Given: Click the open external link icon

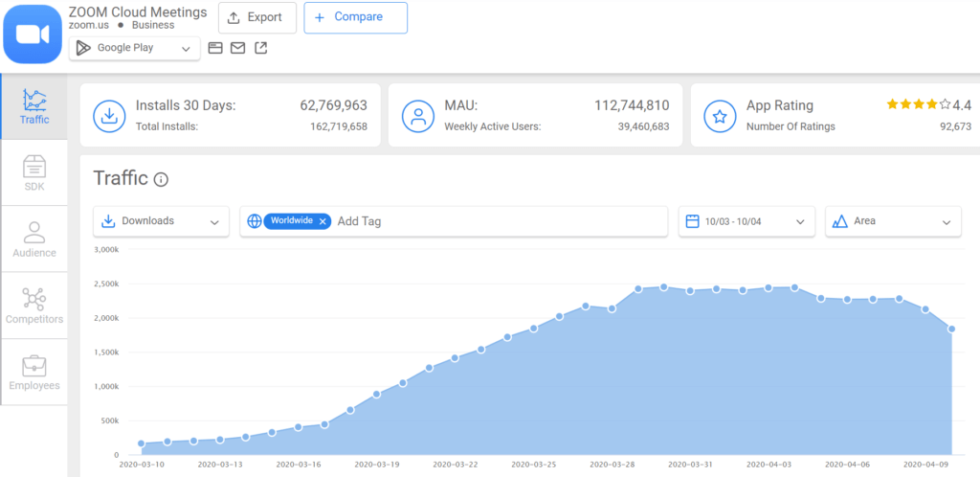Looking at the screenshot, I should pyautogui.click(x=260, y=48).
